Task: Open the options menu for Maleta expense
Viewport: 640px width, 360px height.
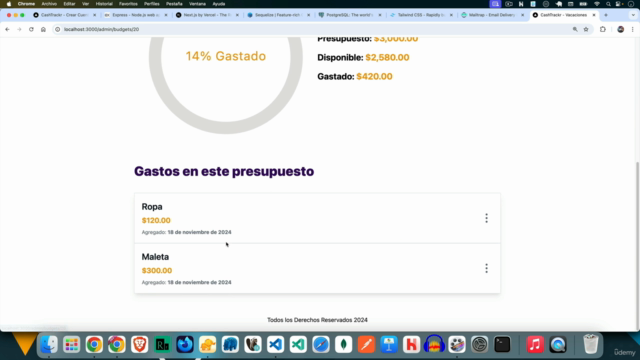Action: click(x=486, y=269)
